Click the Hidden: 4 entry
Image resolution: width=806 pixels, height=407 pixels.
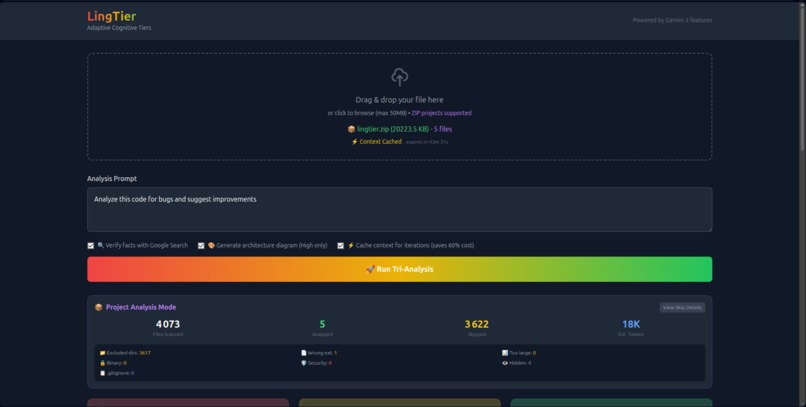[x=517, y=363]
